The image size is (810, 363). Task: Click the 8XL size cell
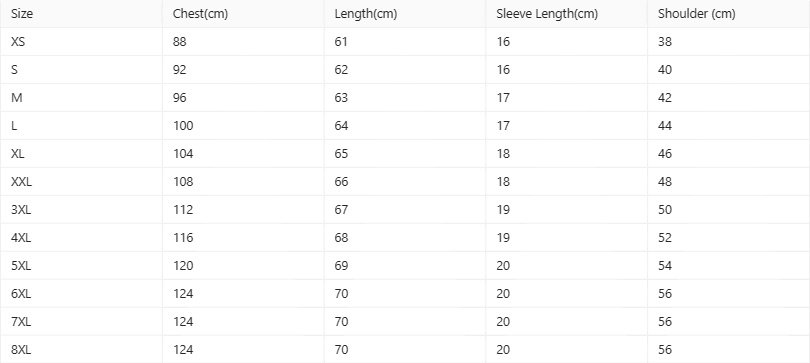point(21,350)
